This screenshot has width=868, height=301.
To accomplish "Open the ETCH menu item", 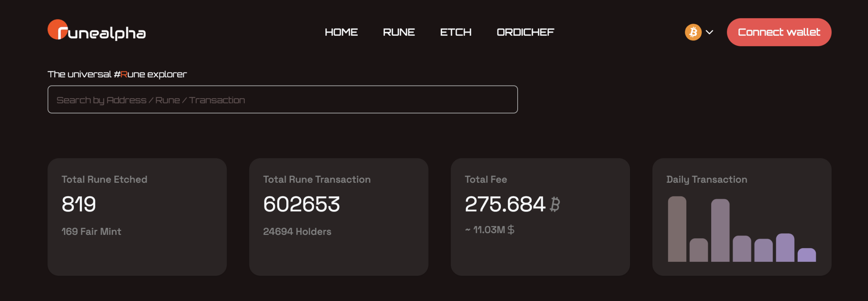I will (455, 32).
